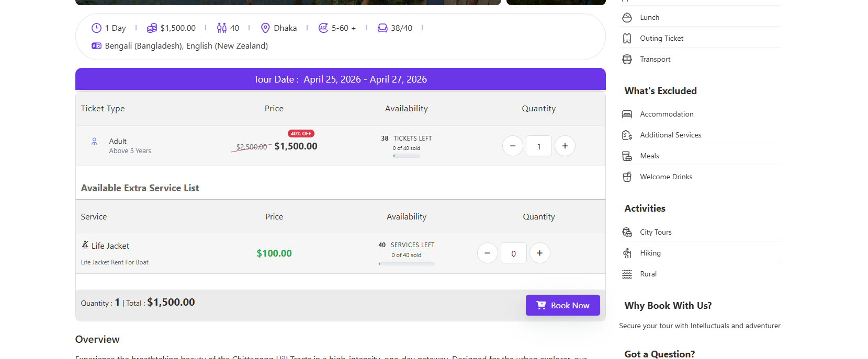Increase Life Jacket quantity with plus
This screenshot has height=359, width=868.
click(x=540, y=253)
